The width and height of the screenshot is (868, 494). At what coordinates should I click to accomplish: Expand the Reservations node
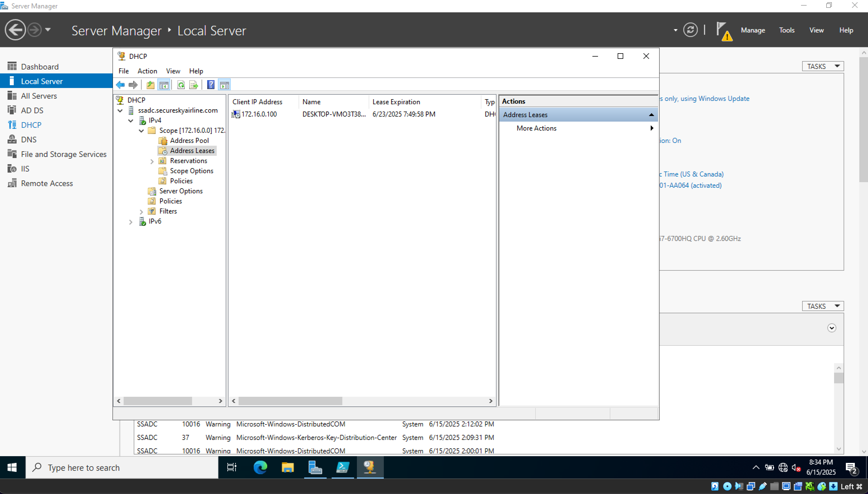[152, 161]
